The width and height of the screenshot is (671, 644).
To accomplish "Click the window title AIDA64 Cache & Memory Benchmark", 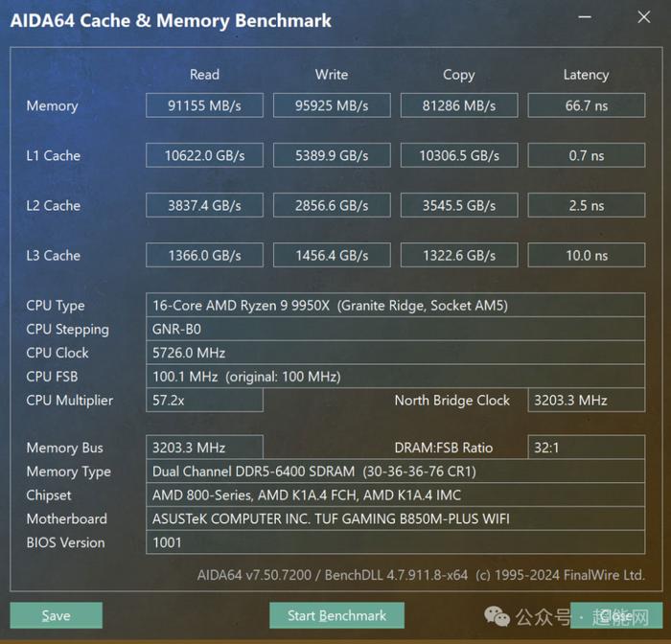I will 171,20.
